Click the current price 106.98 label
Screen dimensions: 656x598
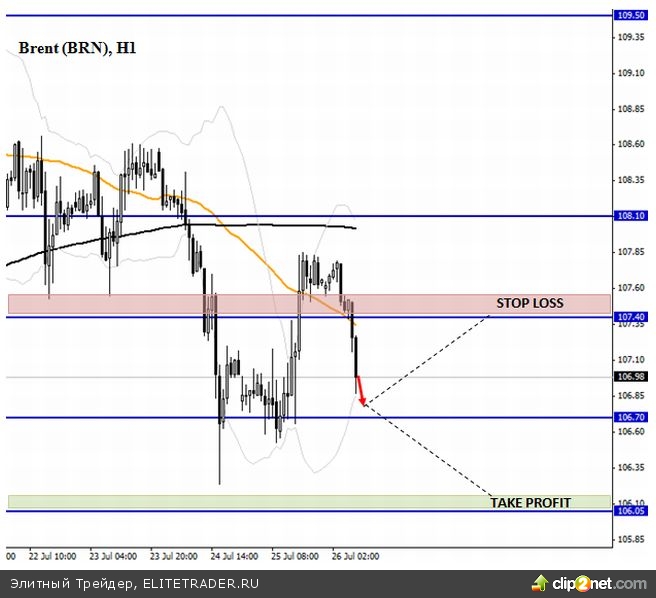pos(630,377)
